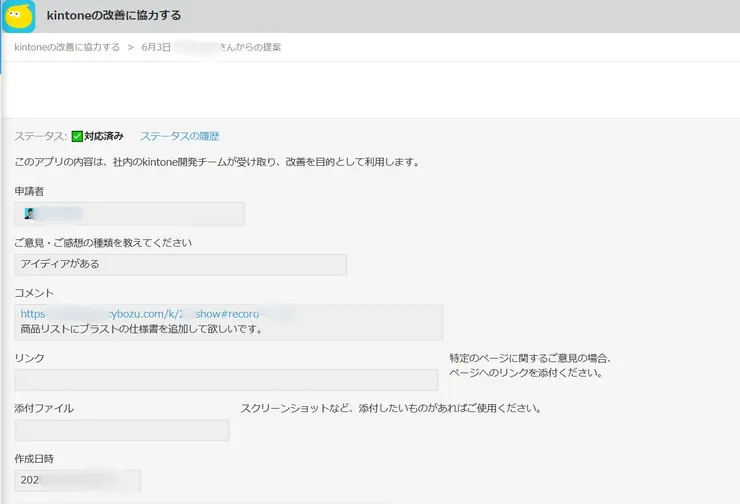
Task: Click the attachment hint about スクリーンショット
Action: point(390,408)
